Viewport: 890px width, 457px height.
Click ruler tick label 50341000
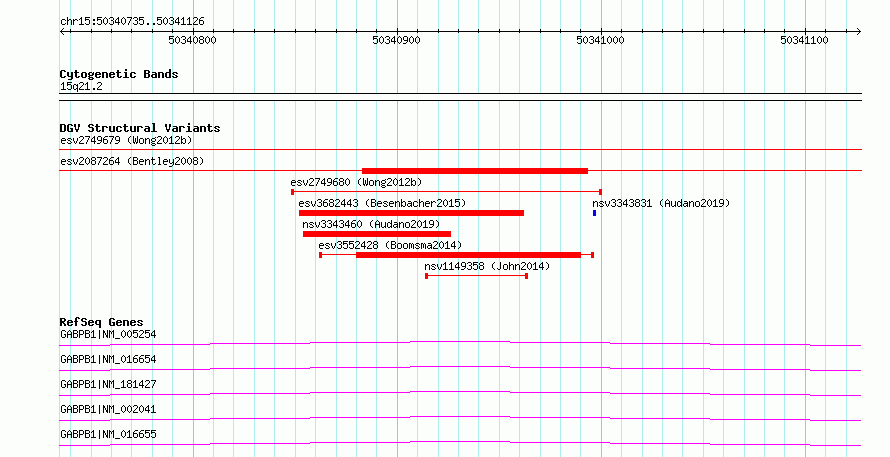(x=600, y=40)
